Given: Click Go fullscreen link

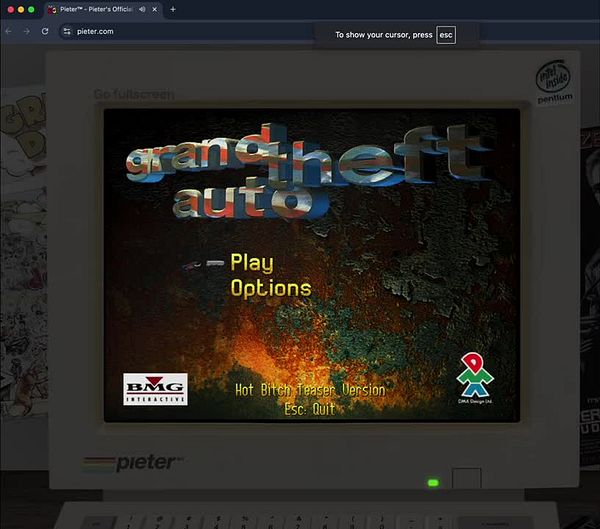Looking at the screenshot, I should pyautogui.click(x=134, y=94).
